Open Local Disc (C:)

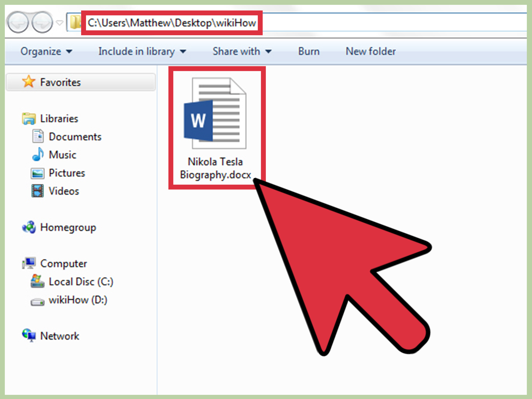(81, 281)
